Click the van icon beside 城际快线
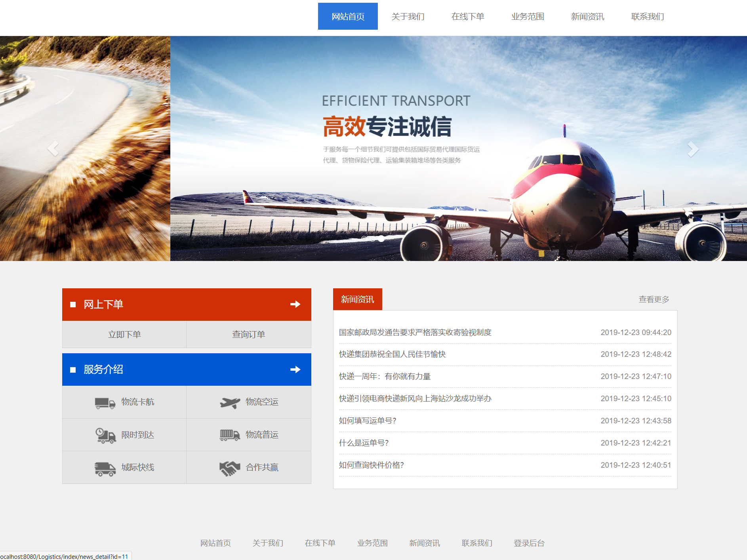 [x=105, y=468]
